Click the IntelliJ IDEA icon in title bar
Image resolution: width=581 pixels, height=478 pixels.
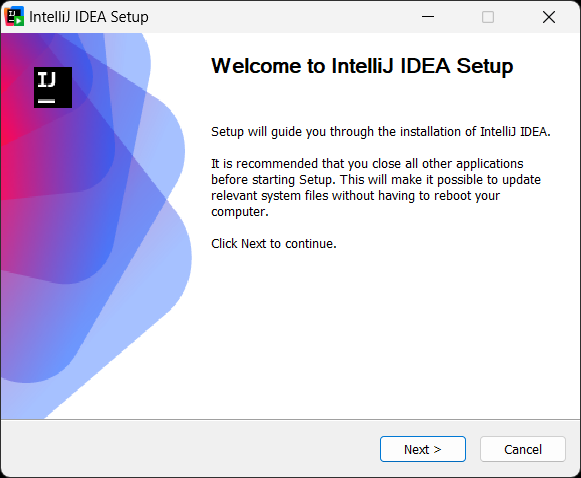coord(14,16)
